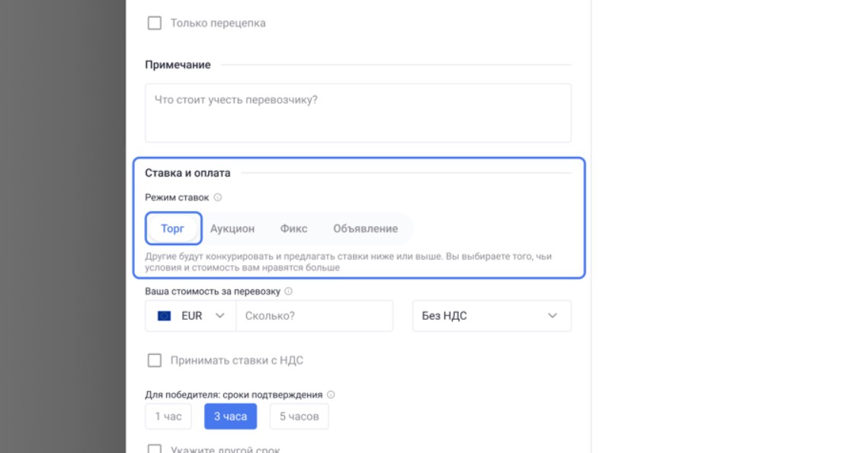This screenshot has width=868, height=453.
Task: Click the EU flag currency icon
Action: pos(164,316)
